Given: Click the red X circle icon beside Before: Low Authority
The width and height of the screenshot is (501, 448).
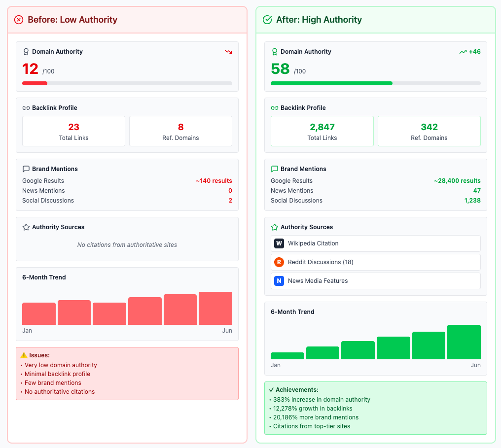Looking at the screenshot, I should point(19,20).
